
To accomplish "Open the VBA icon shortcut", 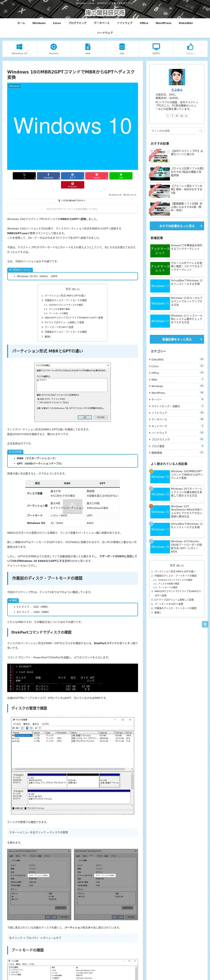I will point(88,49).
